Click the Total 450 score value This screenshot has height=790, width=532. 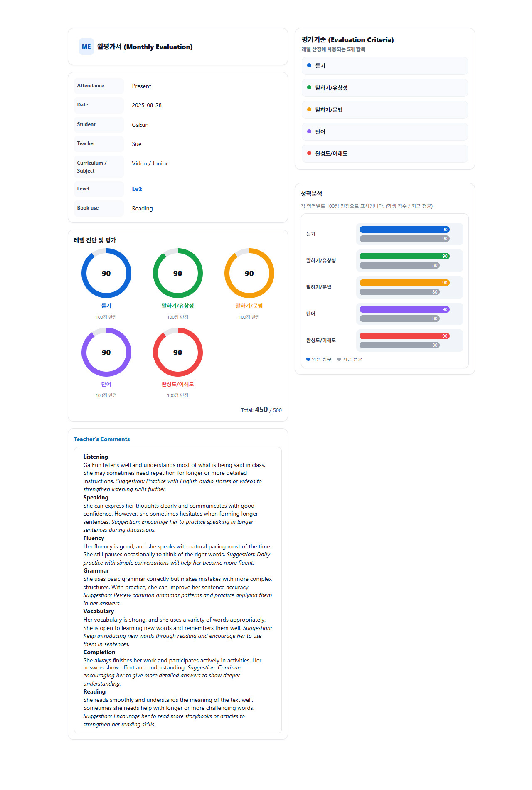(261, 410)
